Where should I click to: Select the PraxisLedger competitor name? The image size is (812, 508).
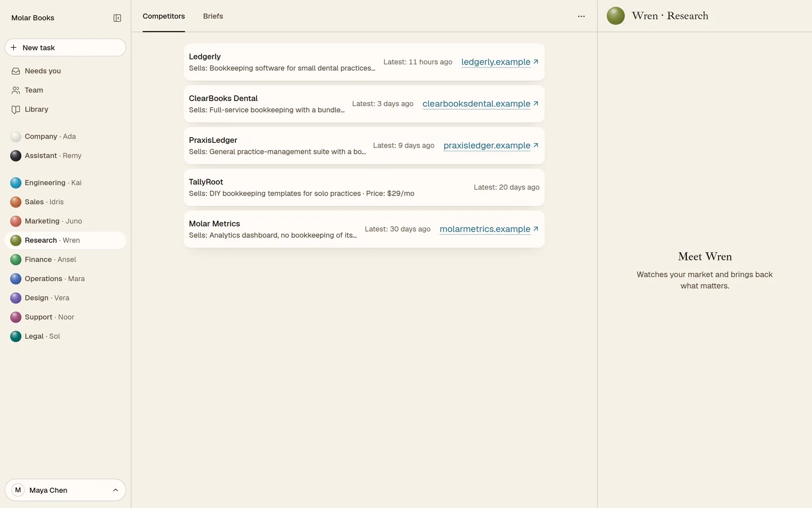point(213,140)
